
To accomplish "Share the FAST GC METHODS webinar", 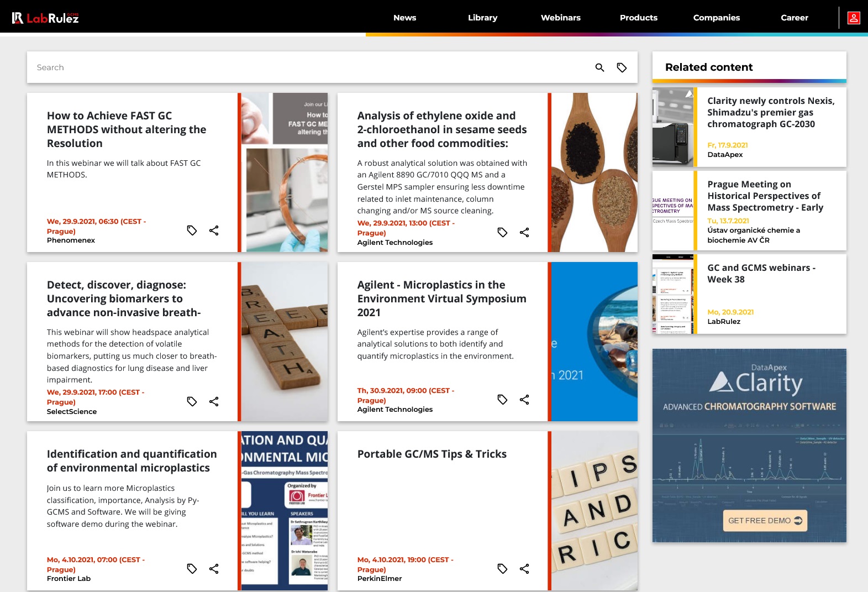I will click(214, 230).
